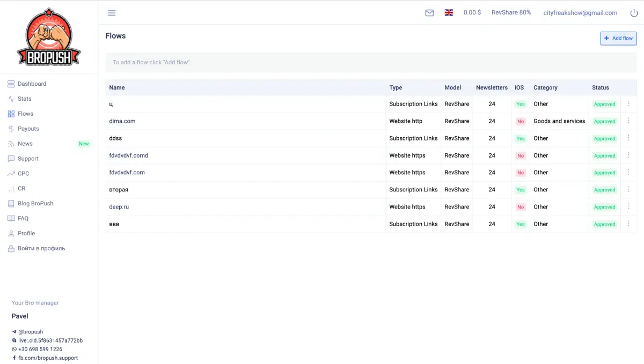The image size is (644, 364).
Task: Open options menu for fdvdvdvf.comd row
Action: (x=628, y=155)
